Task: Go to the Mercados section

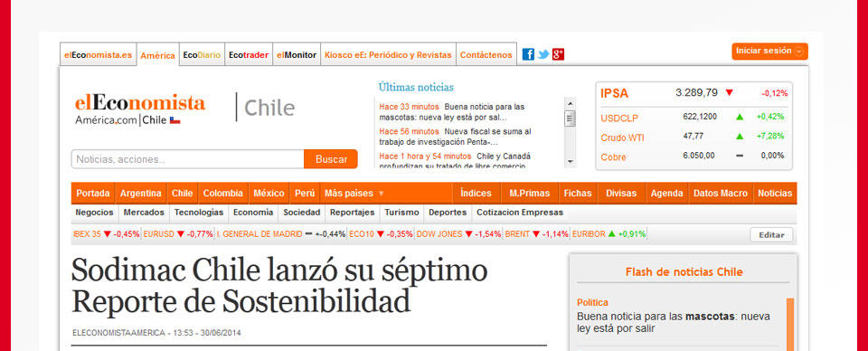Action: point(144,213)
